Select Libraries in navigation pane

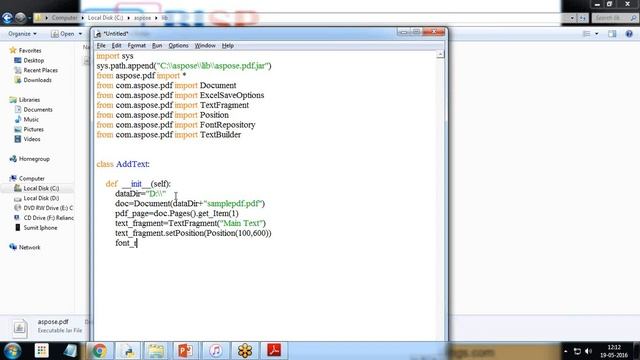coord(29,100)
